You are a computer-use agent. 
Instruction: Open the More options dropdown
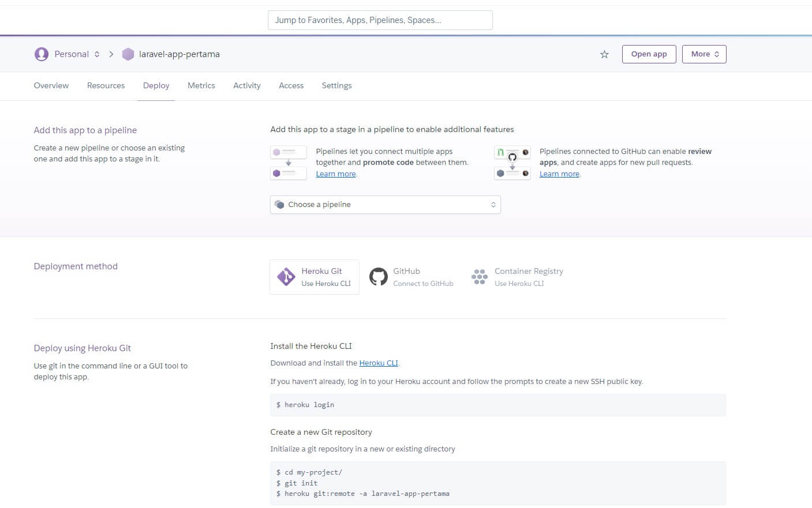[704, 54]
